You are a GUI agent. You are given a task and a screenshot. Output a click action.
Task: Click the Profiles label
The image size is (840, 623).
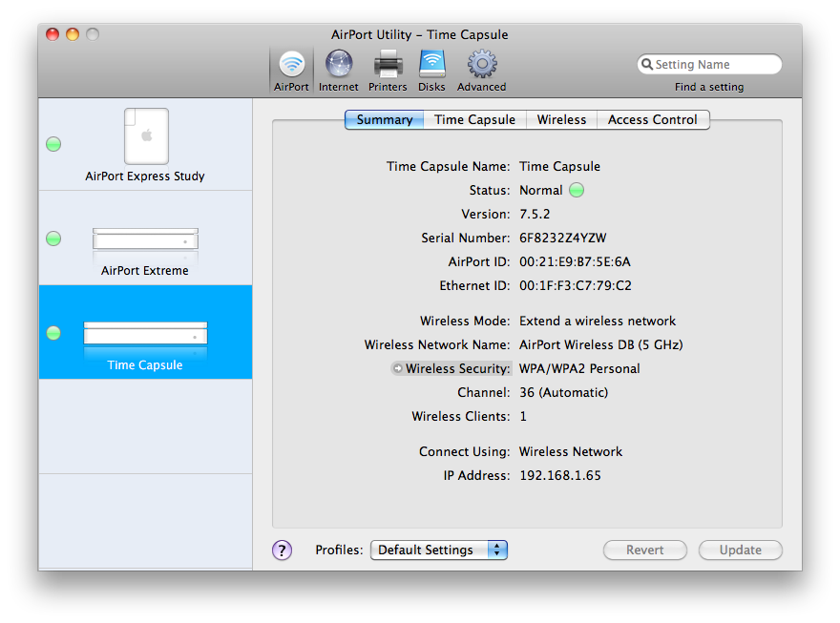339,550
